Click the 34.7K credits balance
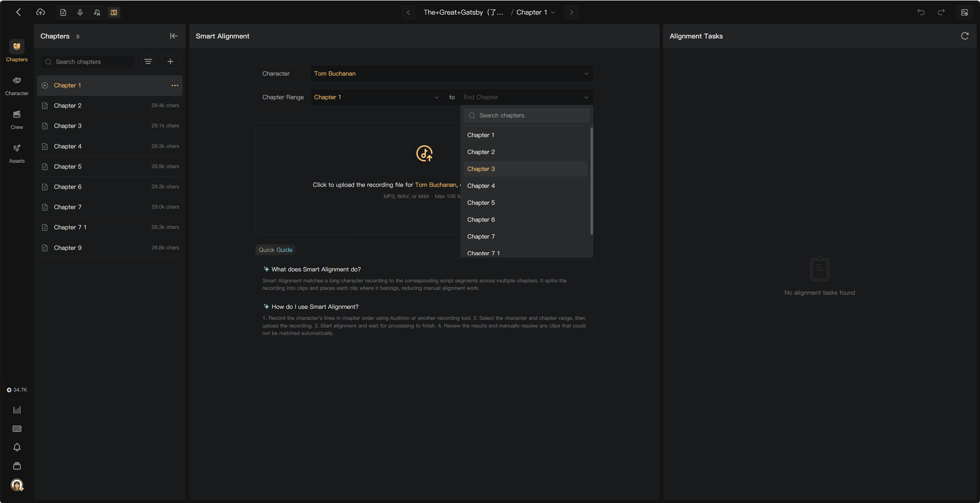 (17, 389)
